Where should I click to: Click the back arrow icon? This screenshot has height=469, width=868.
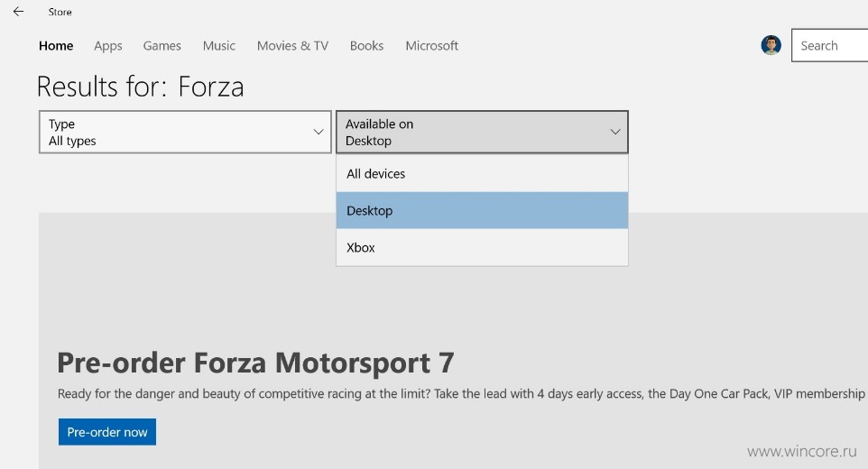(18, 12)
